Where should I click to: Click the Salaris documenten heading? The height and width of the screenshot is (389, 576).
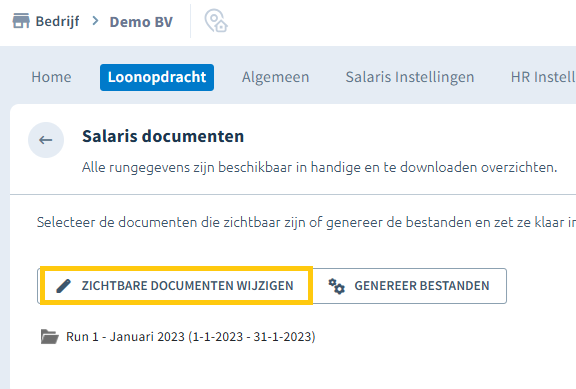coord(163,136)
